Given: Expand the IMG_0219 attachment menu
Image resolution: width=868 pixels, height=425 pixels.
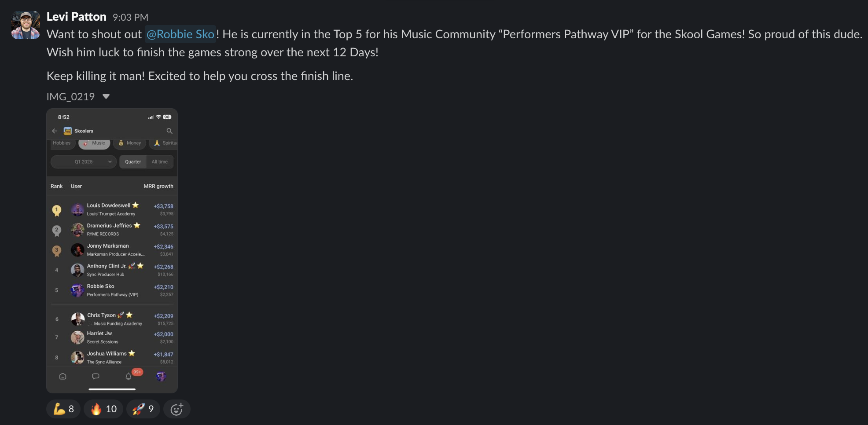Looking at the screenshot, I should click(106, 96).
